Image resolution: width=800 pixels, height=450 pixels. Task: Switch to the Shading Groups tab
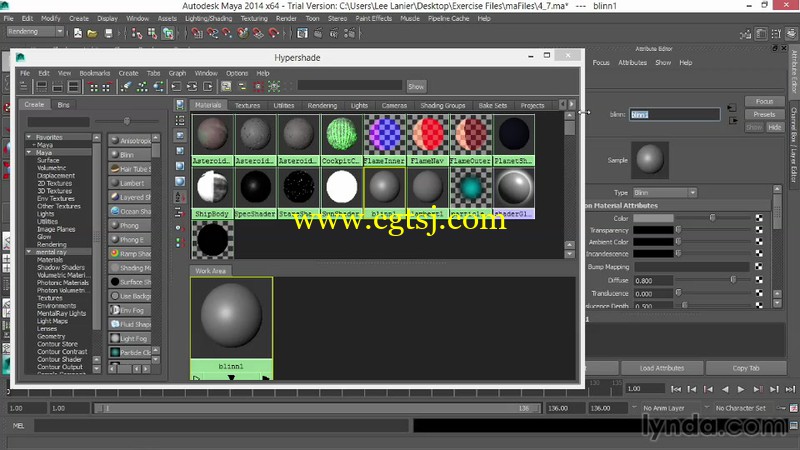443,105
